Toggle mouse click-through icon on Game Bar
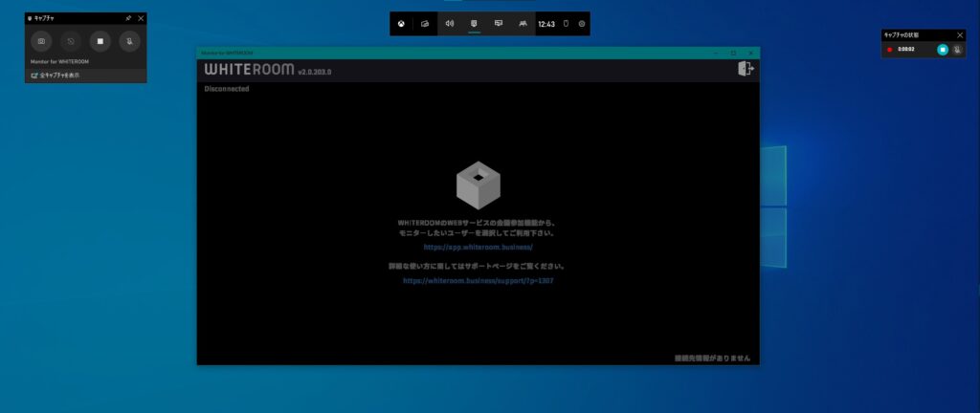Image resolution: width=980 pixels, height=413 pixels. 567,24
